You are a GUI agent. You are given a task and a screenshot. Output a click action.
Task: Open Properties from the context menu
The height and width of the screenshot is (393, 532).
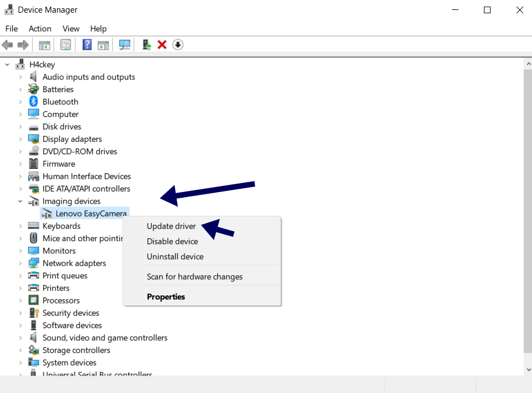[166, 297]
